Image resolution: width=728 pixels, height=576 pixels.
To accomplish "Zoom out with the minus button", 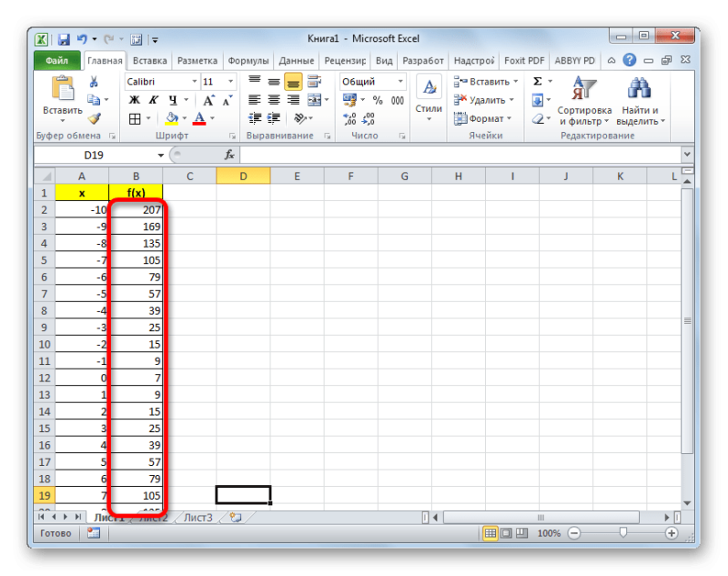I will (574, 533).
